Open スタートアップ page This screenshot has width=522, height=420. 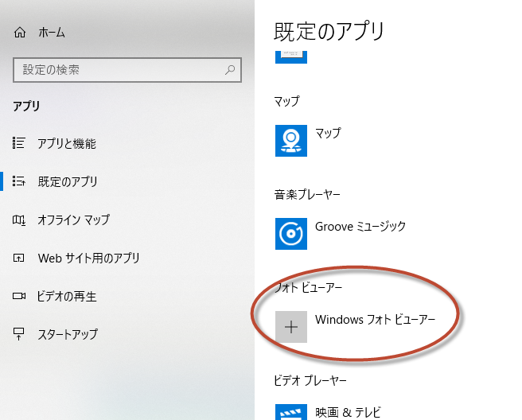[x=68, y=334]
